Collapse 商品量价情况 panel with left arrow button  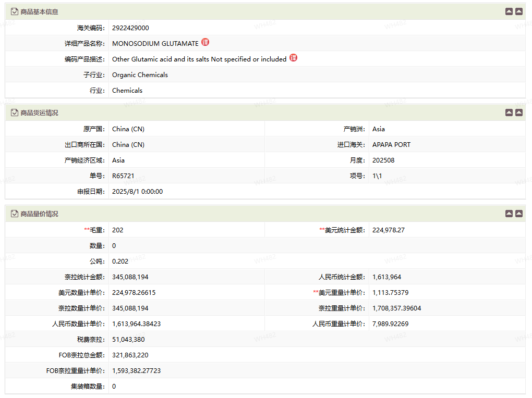click(x=509, y=214)
